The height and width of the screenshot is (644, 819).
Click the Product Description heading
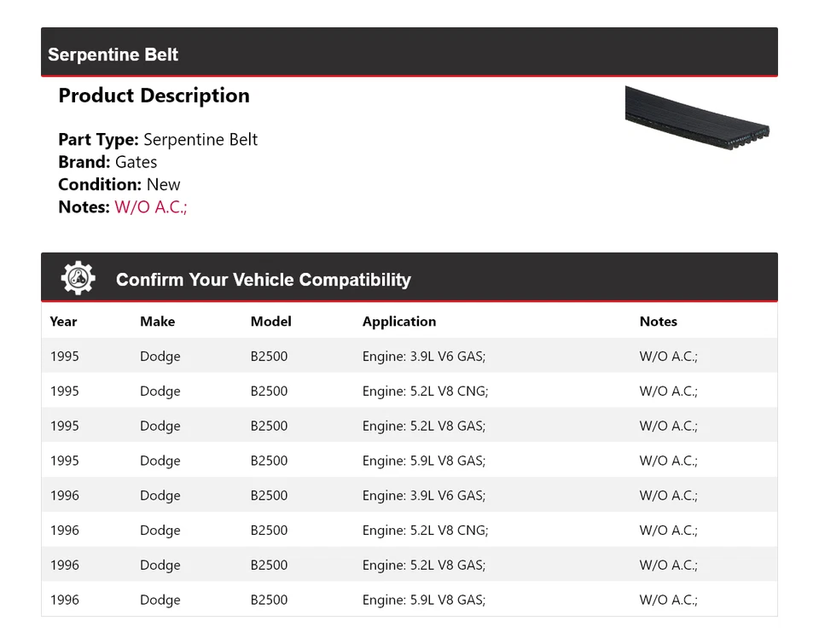[x=154, y=96]
